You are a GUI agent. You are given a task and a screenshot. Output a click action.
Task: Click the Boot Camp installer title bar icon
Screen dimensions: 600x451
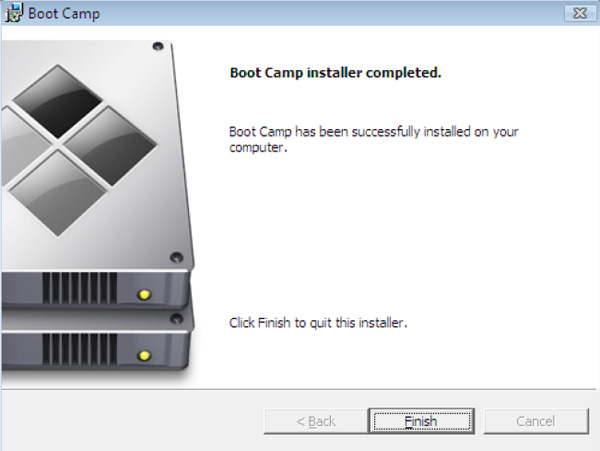(14, 13)
